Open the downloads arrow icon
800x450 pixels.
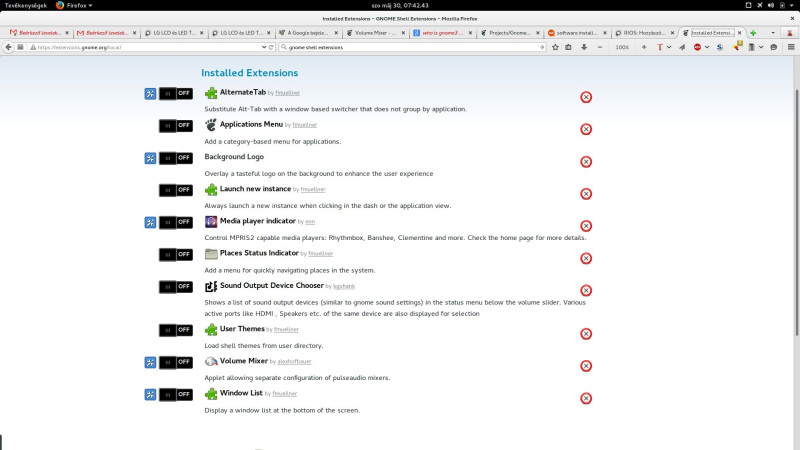point(584,47)
